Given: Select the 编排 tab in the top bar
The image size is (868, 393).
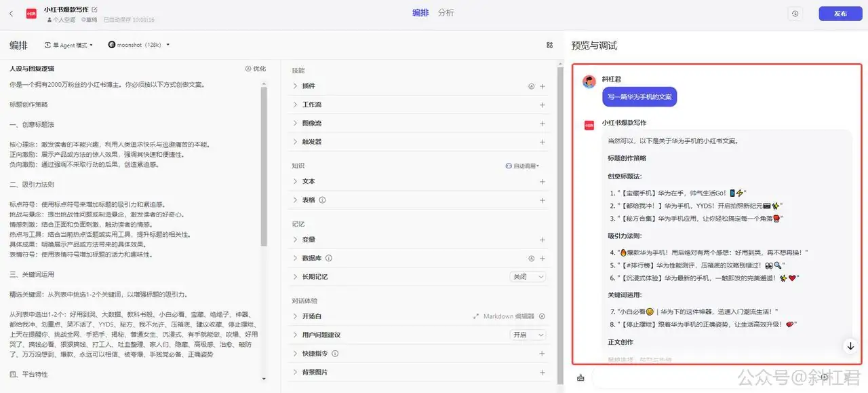Looking at the screenshot, I should pyautogui.click(x=420, y=12).
